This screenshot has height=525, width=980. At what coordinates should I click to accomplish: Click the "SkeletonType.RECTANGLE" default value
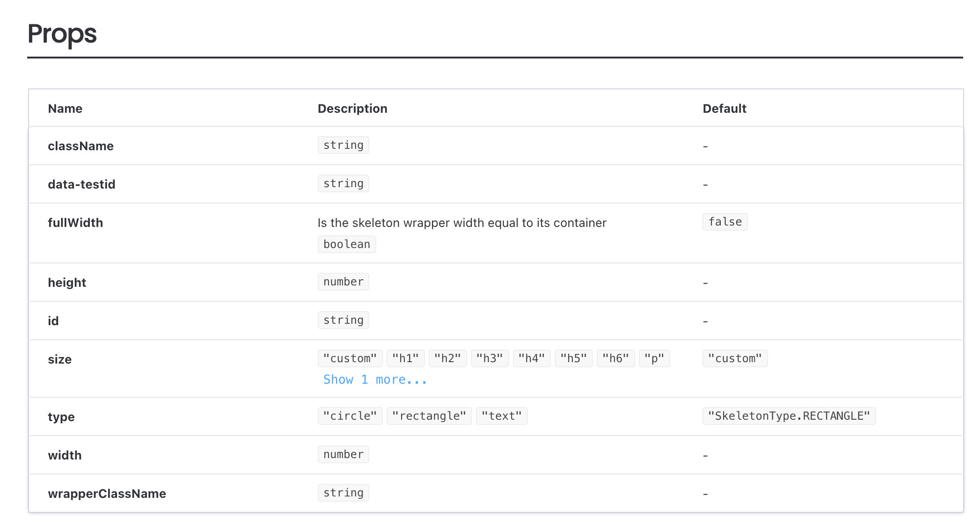pos(789,416)
